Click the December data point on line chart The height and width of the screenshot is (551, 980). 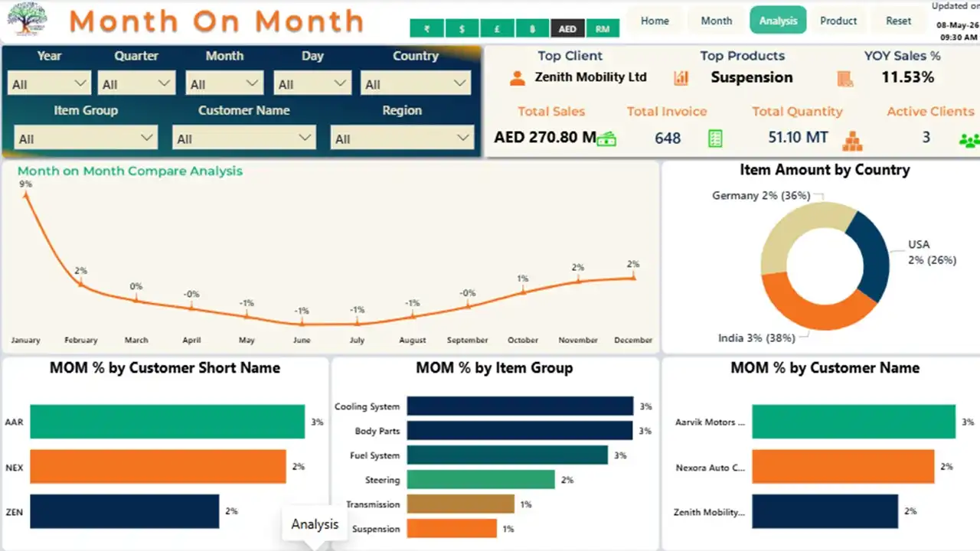point(633,277)
